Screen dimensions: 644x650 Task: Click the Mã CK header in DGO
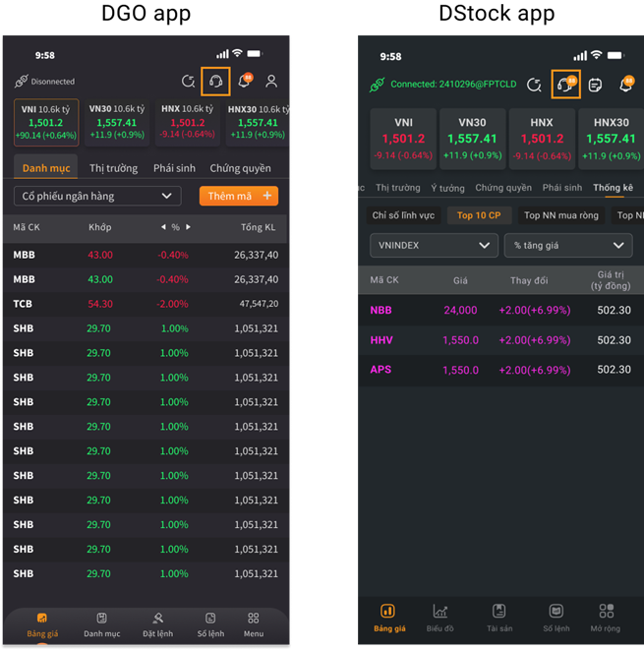(x=27, y=227)
